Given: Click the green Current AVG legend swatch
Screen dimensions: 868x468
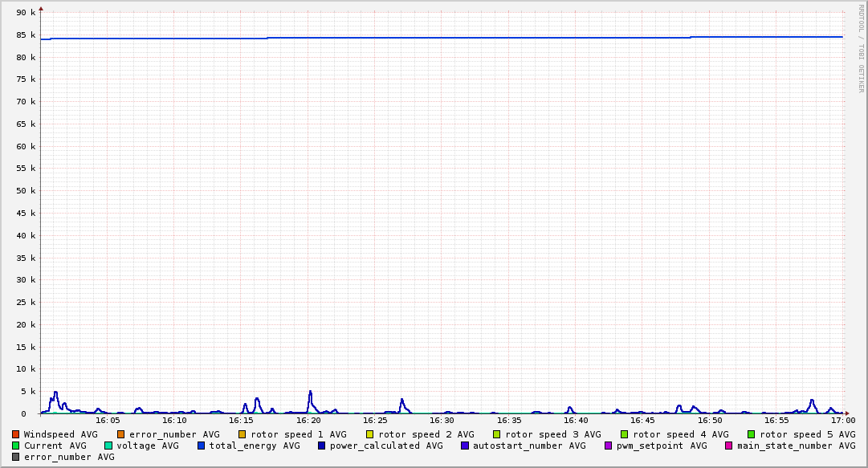Looking at the screenshot, I should pyautogui.click(x=16, y=446).
